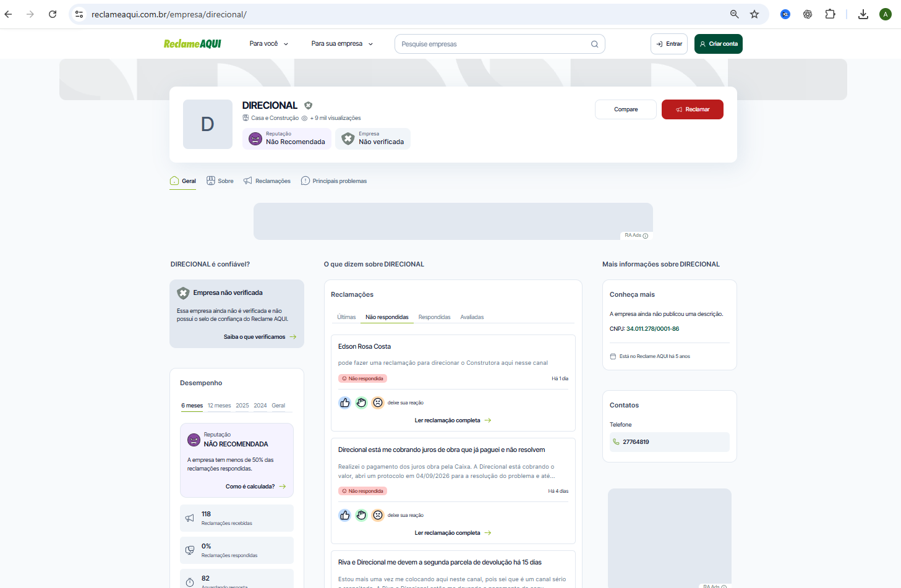
Task: Select the 2024 performance period
Action: tap(260, 406)
